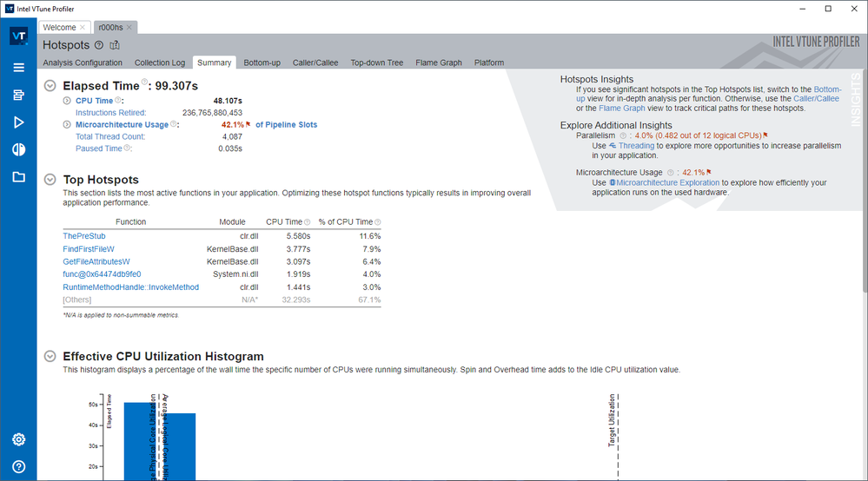Close the Welcome tab
Viewport: 868px width, 481px height.
(83, 27)
